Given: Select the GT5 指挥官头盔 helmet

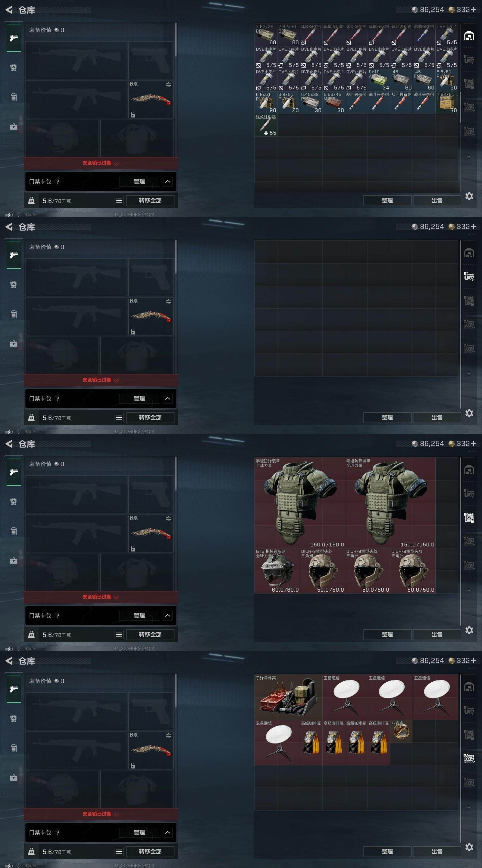Looking at the screenshot, I should coord(277,571).
